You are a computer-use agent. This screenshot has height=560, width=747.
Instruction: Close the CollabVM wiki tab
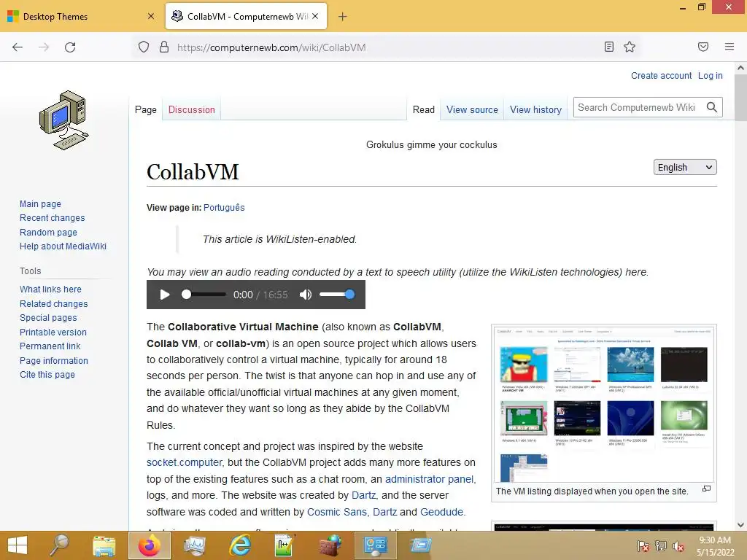[315, 16]
